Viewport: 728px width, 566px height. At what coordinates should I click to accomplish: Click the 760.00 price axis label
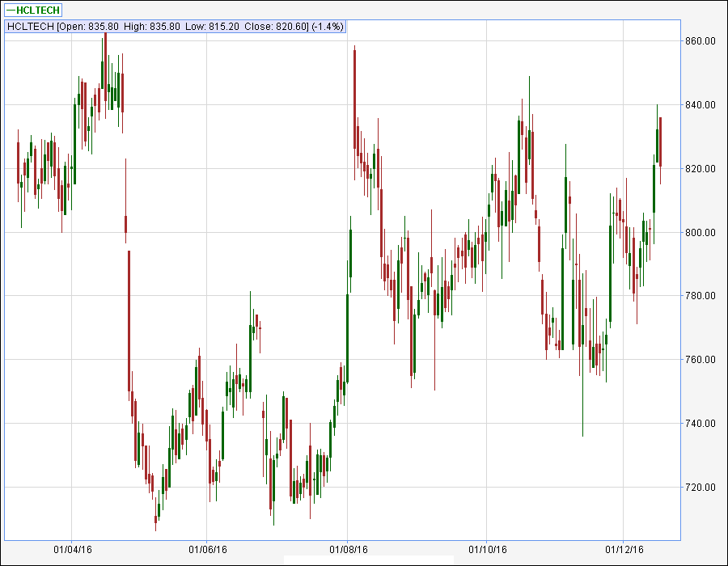[700, 360]
